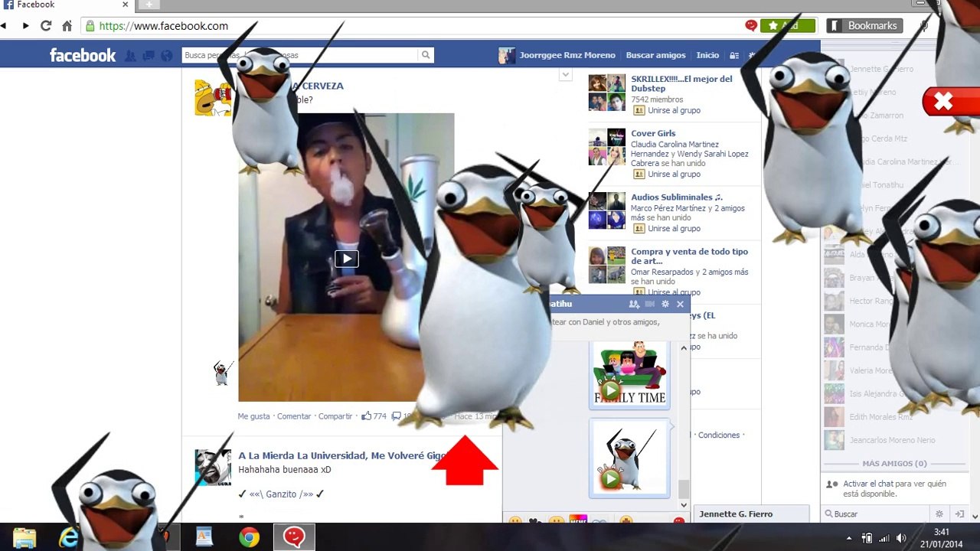This screenshot has width=980, height=551.
Task: Click the search magnifier button in Facebook header
Action: pyautogui.click(x=426, y=55)
